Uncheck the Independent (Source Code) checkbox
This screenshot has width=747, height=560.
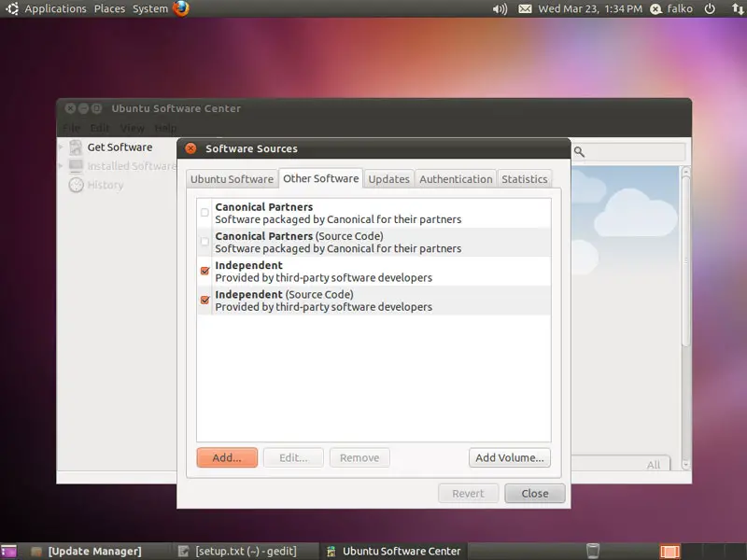click(204, 300)
